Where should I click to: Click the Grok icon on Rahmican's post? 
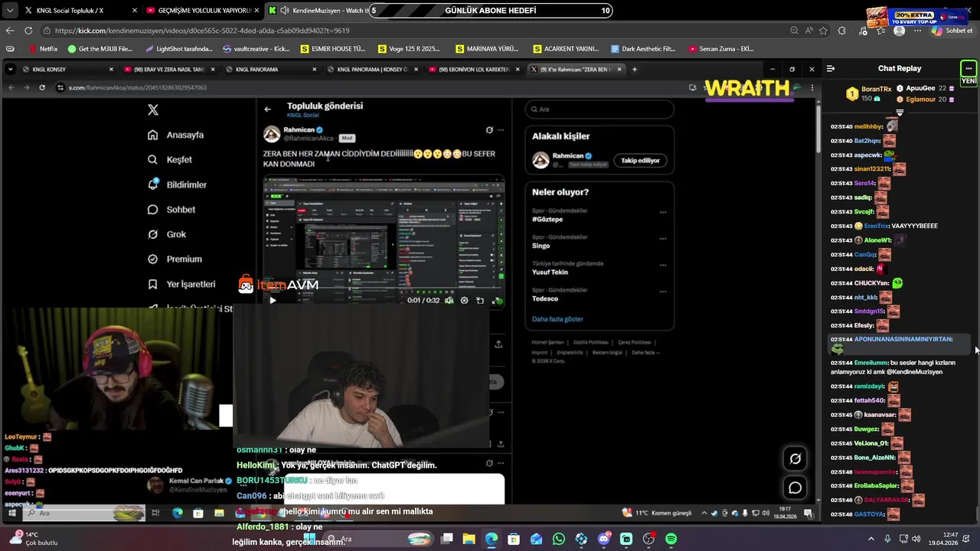tap(489, 130)
